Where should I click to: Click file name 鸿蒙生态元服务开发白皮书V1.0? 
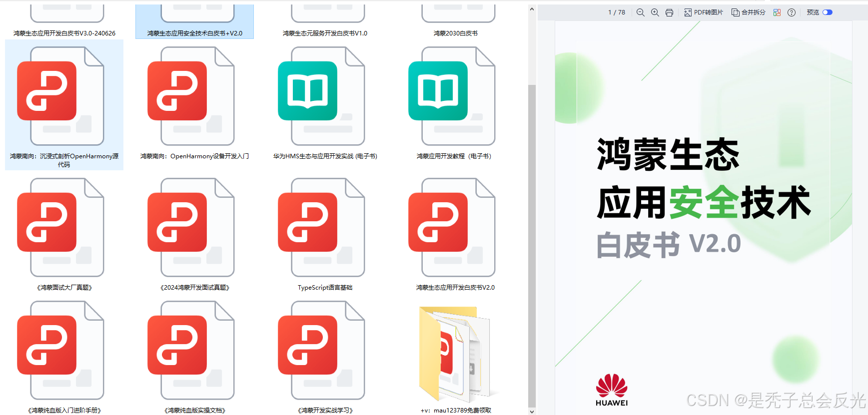tap(325, 33)
